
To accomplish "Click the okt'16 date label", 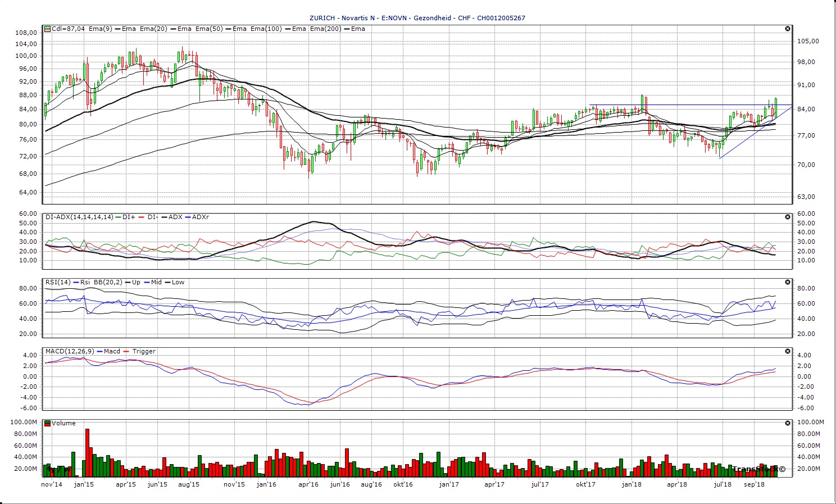I will tap(403, 484).
